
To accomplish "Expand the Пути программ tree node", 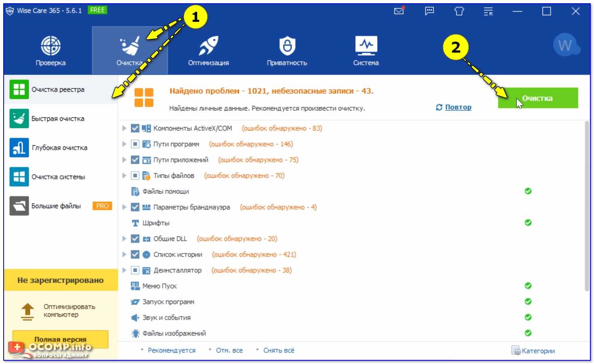I will (125, 144).
